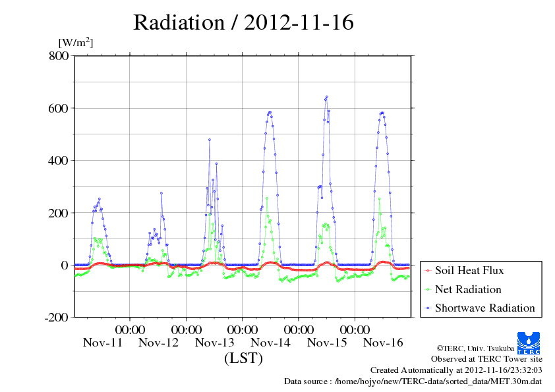This screenshot has width=555, height=392.
Task: Click the 00:00 label above Nov-13
Action: (x=242, y=329)
